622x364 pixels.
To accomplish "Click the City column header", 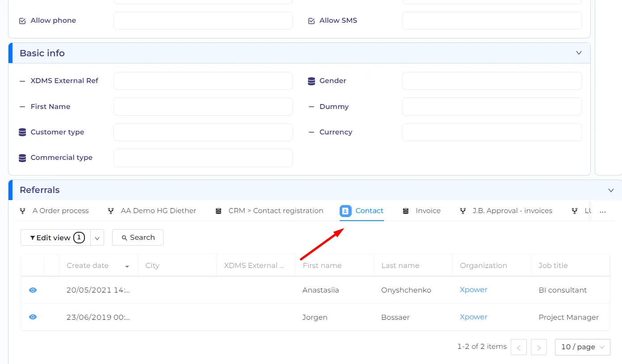I will click(x=177, y=266).
